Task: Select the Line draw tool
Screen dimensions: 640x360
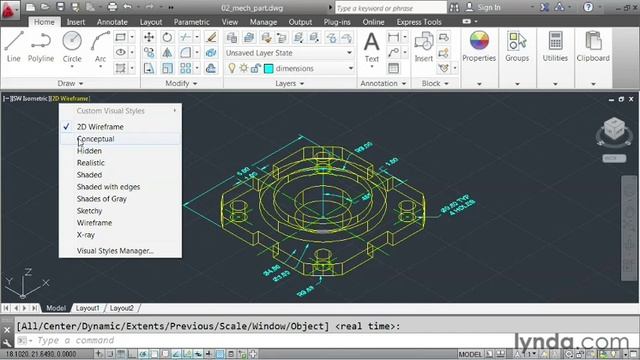Action: point(14,47)
